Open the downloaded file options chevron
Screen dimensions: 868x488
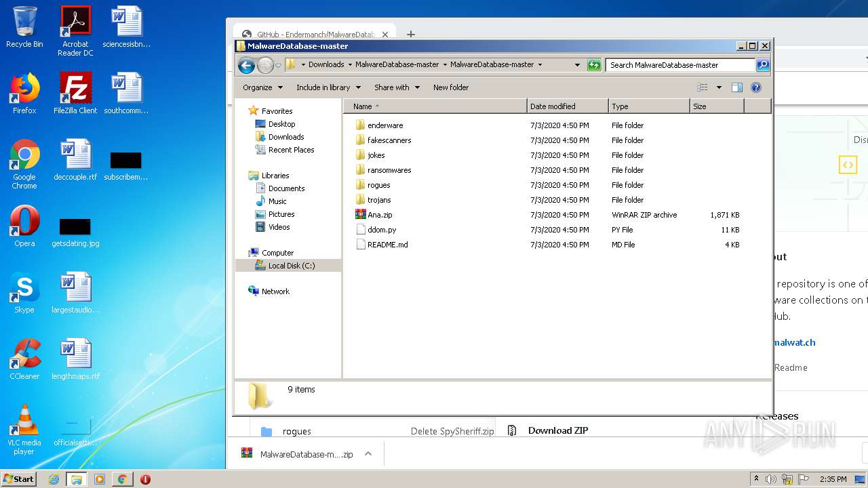coord(368,454)
